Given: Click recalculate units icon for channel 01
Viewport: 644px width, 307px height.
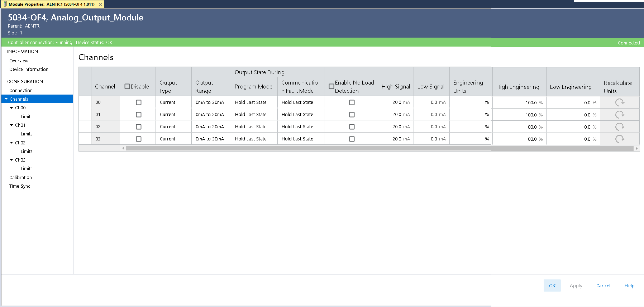Looking at the screenshot, I should 620,115.
